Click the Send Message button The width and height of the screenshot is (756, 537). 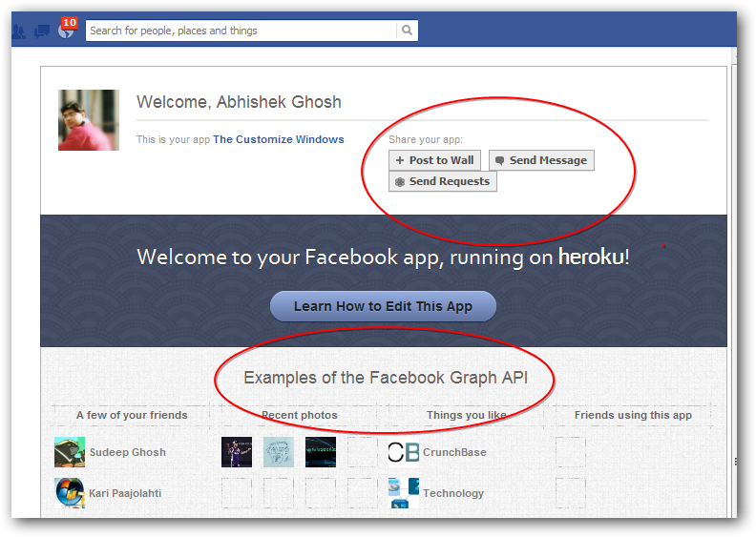coord(541,160)
